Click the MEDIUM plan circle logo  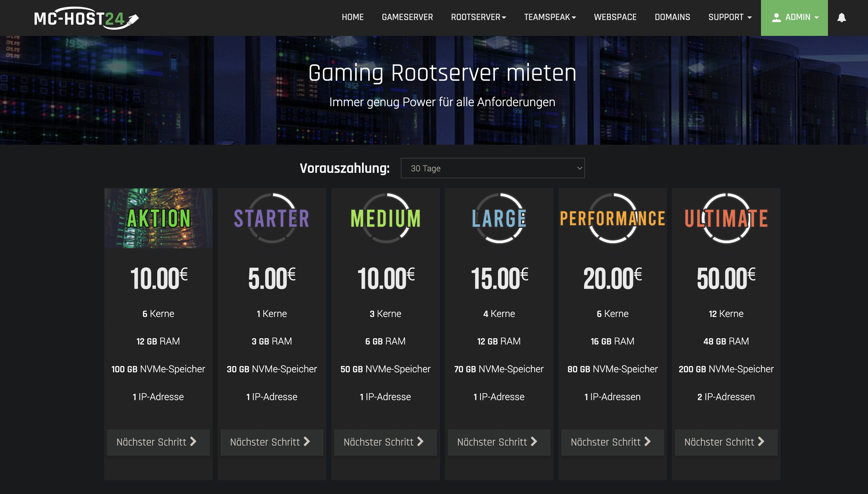(386, 218)
